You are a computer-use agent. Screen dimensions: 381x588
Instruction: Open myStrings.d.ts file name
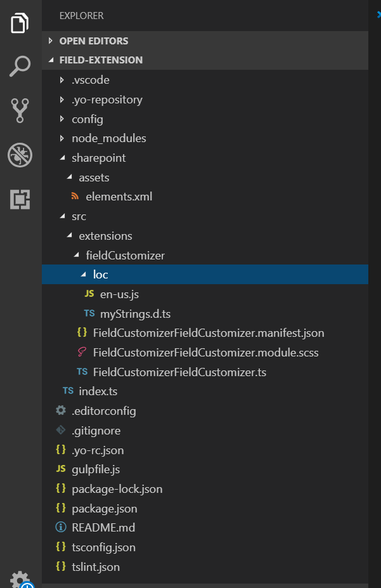[135, 314]
